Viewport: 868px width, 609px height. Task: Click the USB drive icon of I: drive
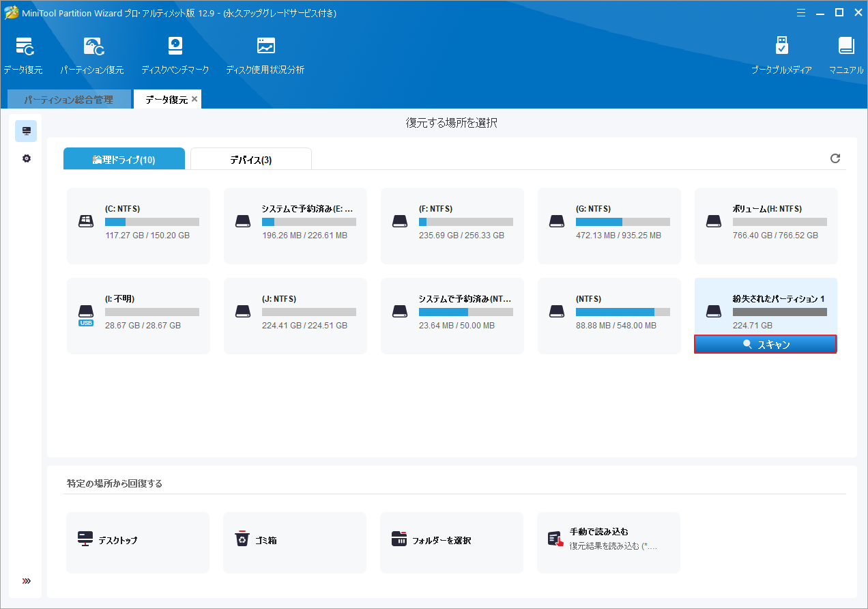click(x=86, y=315)
